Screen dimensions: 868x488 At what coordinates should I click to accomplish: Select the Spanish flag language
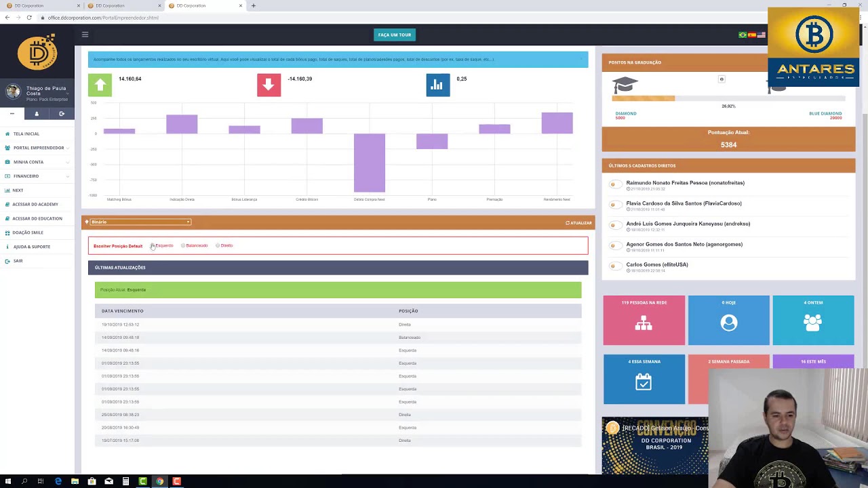[752, 35]
